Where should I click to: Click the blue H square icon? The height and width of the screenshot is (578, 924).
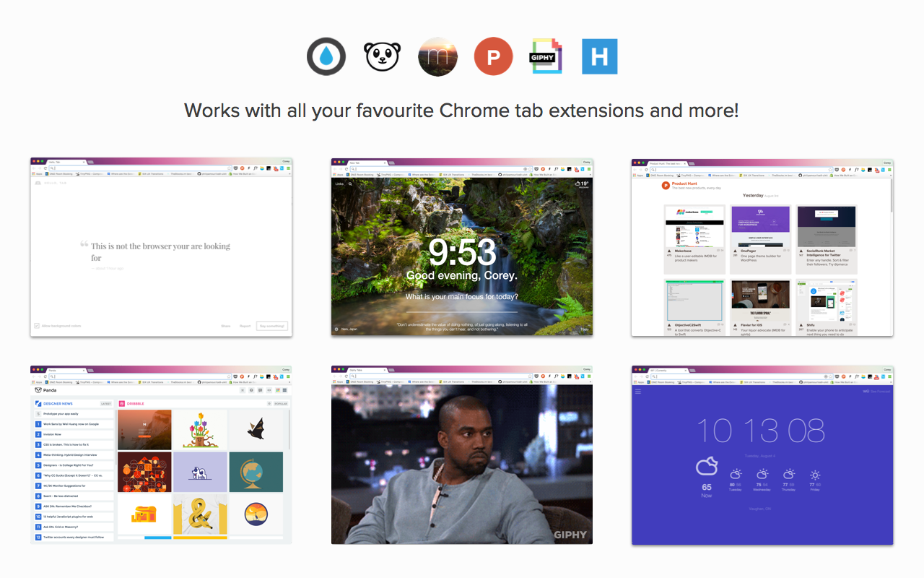(600, 56)
